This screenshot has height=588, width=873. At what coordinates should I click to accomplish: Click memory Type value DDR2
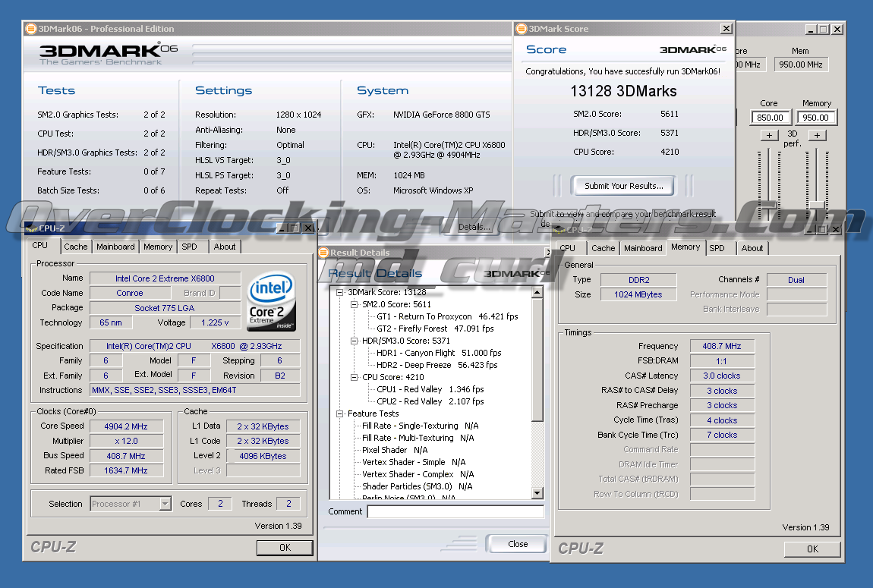tap(638, 280)
